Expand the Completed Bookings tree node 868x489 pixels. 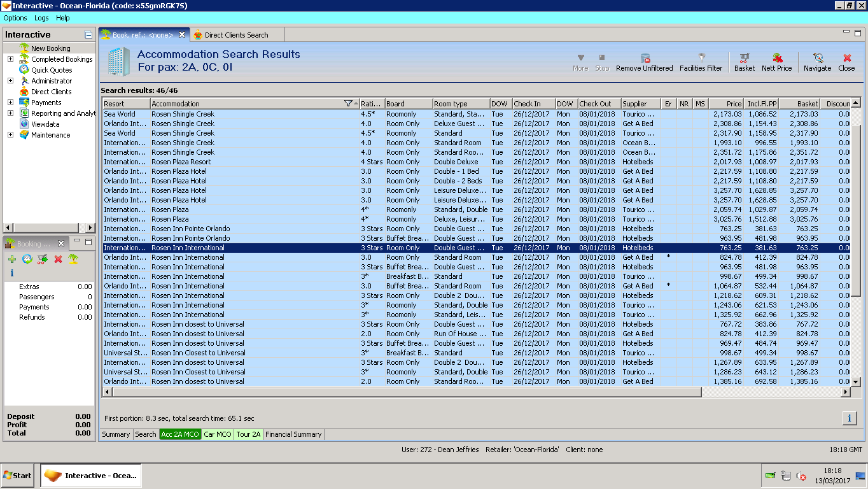click(x=10, y=59)
